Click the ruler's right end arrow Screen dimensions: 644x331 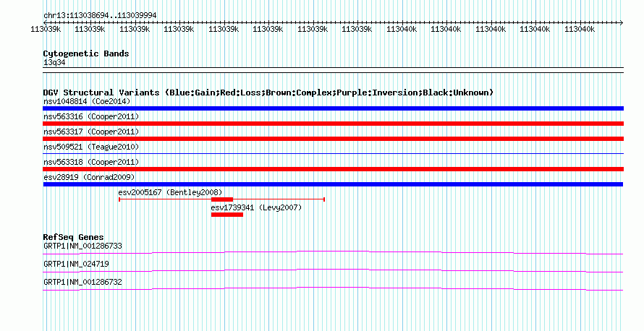pos(621,23)
